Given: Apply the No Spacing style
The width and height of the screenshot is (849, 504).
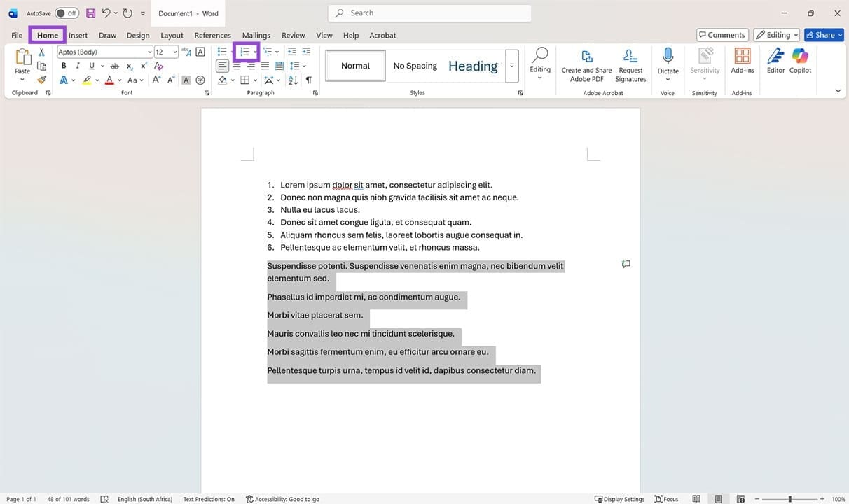Looking at the screenshot, I should point(415,65).
